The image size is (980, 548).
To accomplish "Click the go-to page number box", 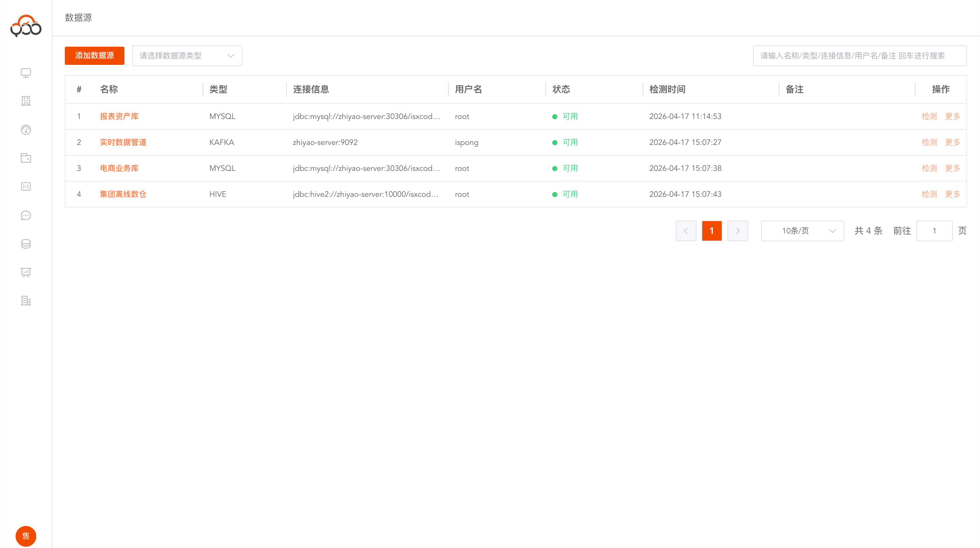I will click(x=934, y=231).
